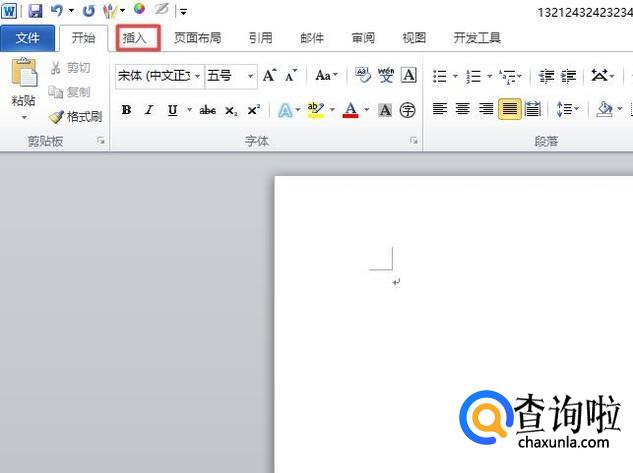Click the Increase Indent icon

[x=568, y=75]
